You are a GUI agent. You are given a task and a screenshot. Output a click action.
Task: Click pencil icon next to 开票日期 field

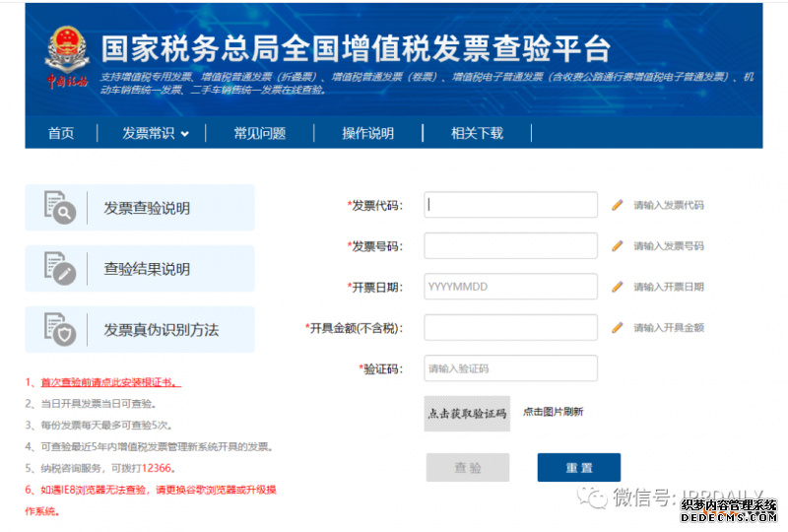tap(618, 287)
